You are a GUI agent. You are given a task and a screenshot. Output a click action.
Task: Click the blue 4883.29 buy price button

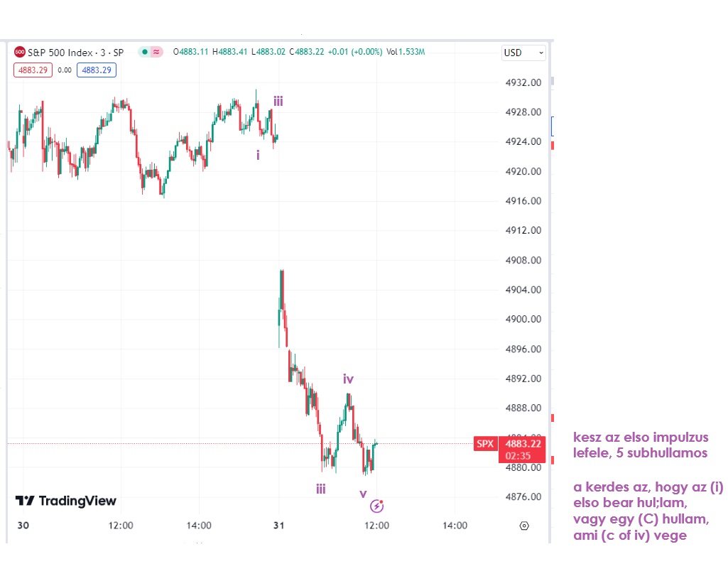tap(97, 70)
